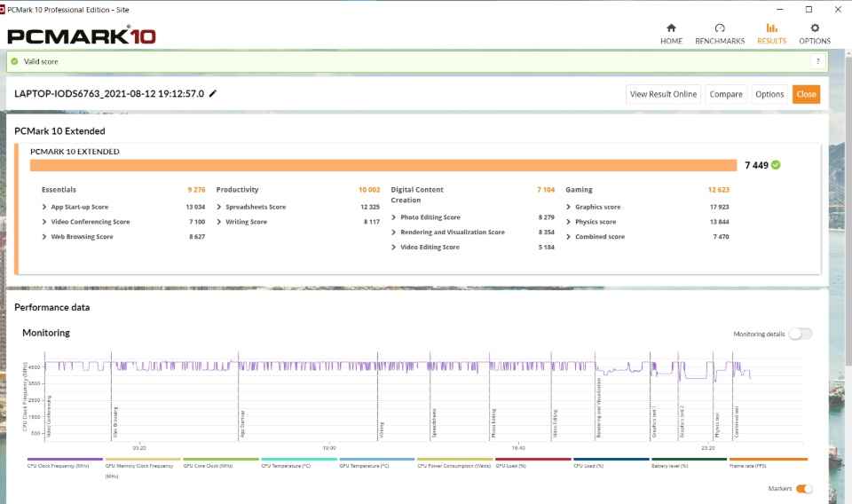Expand Video Conferencing Score
This screenshot has height=504, width=852.
[x=44, y=222]
